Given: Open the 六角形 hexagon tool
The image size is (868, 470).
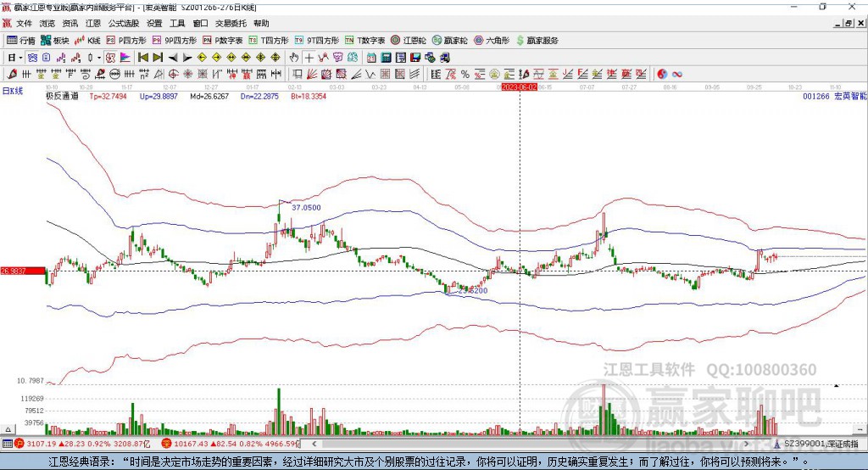Looking at the screenshot, I should tap(492, 41).
